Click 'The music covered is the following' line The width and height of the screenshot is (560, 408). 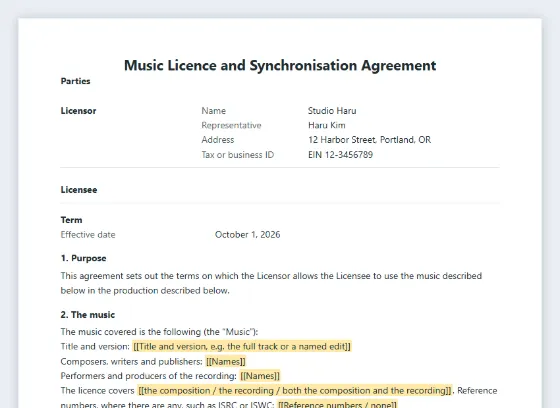tap(159, 332)
